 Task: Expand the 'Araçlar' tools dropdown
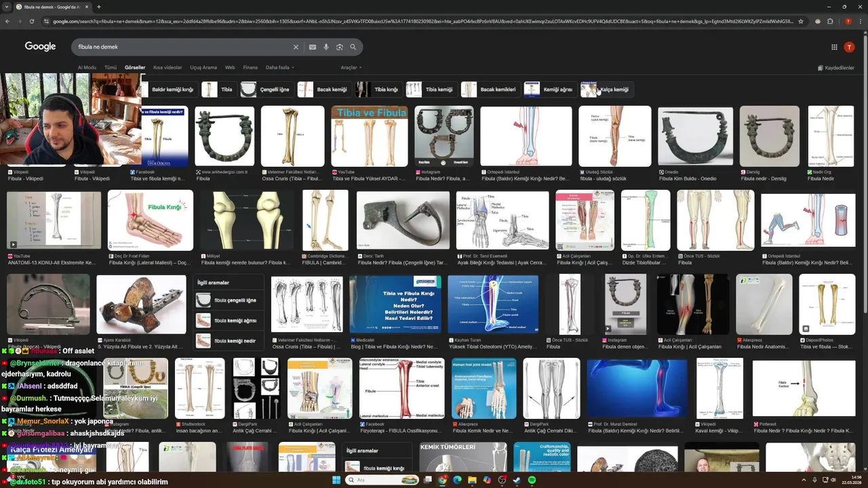point(351,68)
